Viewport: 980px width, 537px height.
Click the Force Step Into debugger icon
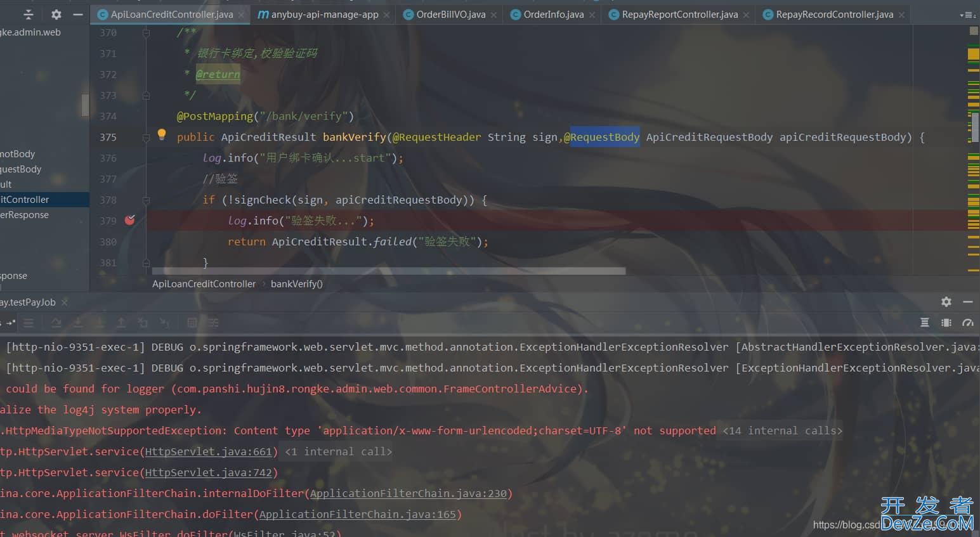99,323
